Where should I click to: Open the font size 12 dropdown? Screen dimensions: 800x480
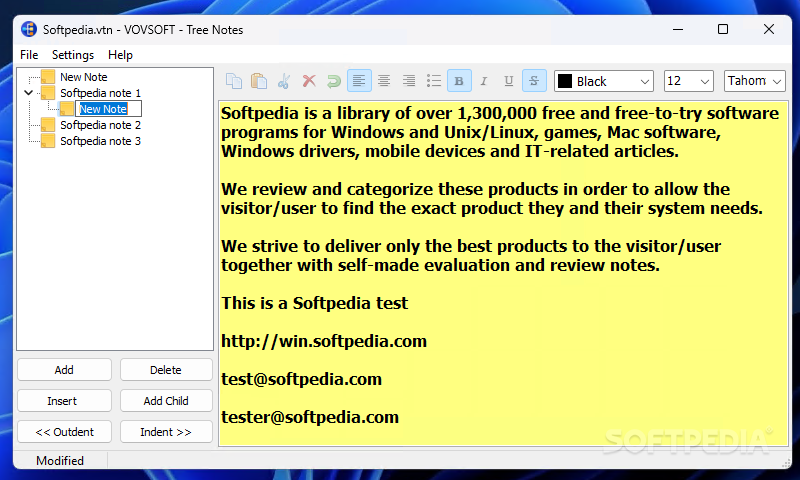click(688, 81)
